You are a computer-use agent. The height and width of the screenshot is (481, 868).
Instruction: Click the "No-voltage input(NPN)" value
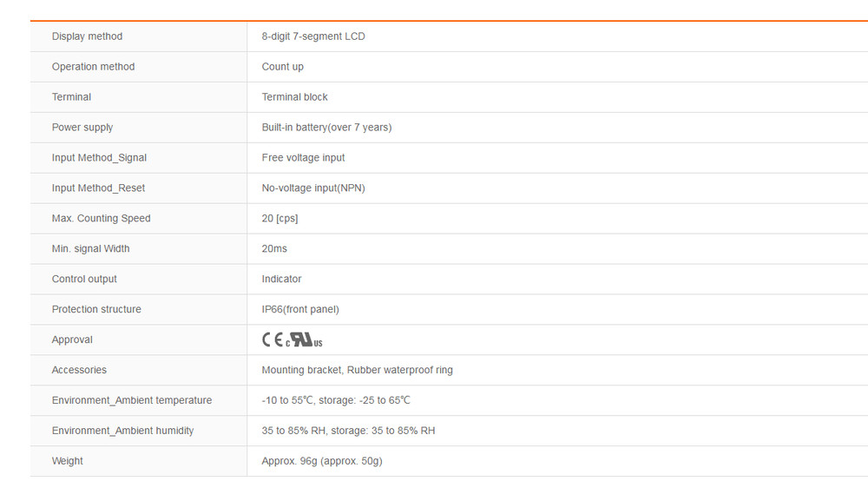[x=313, y=188]
